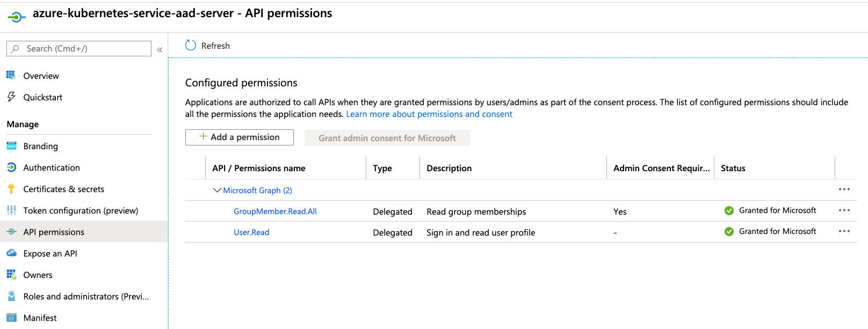Click Delegated type in GroupMember.Read.All row
Image resolution: width=868 pixels, height=329 pixels.
[x=393, y=211]
